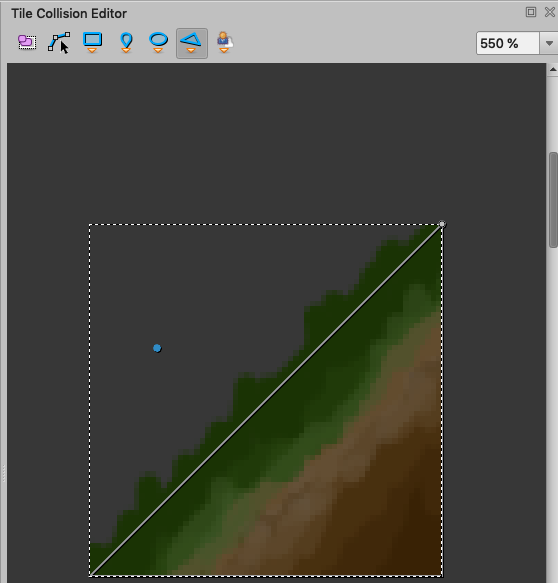Click the diagonal collision polygon line
558x583 pixels.
pos(266,400)
